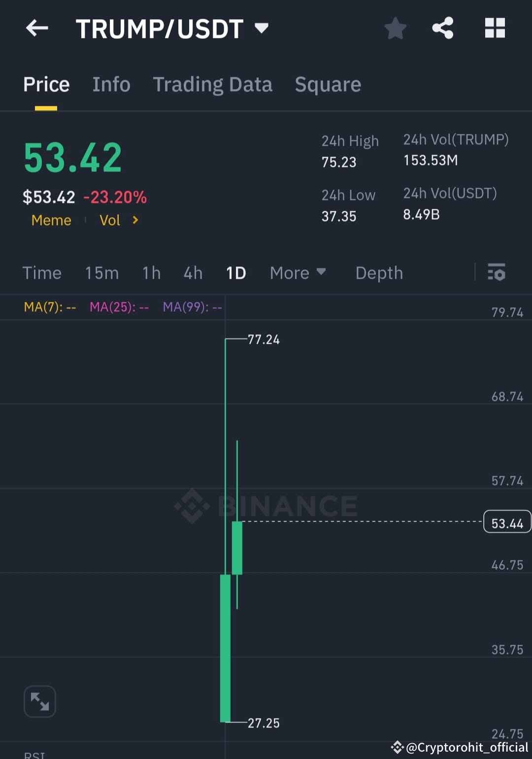
Task: Add TRUMP/USDT to favorites with the star
Action: 395,28
